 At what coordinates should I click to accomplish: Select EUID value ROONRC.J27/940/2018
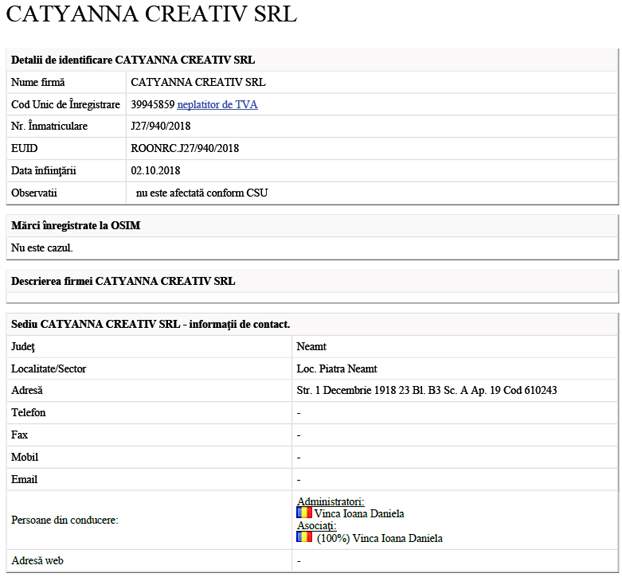click(185, 148)
